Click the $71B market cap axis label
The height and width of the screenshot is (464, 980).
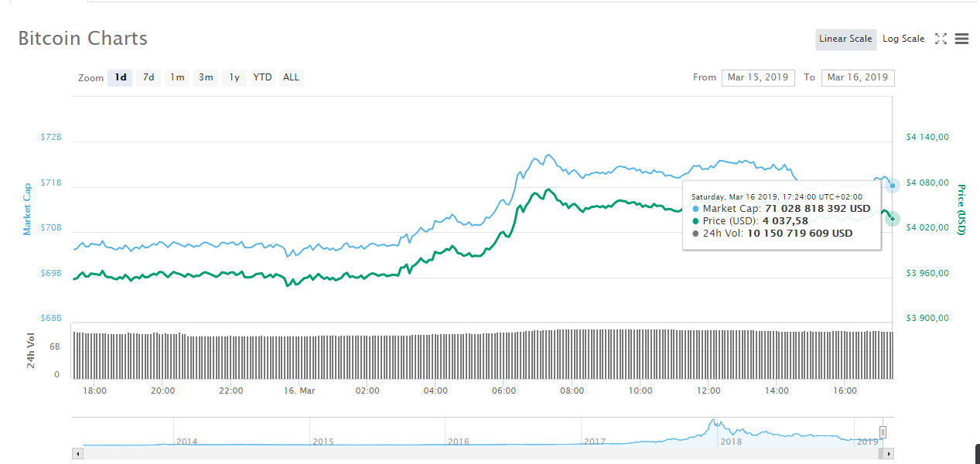point(50,183)
